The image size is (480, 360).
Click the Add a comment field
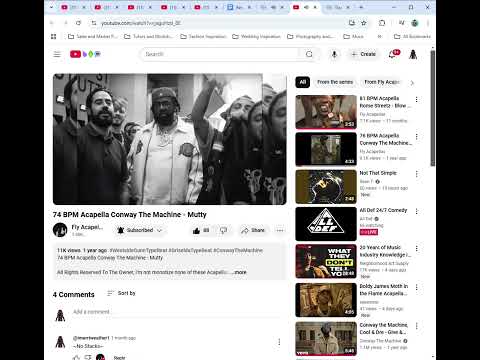(x=177, y=312)
